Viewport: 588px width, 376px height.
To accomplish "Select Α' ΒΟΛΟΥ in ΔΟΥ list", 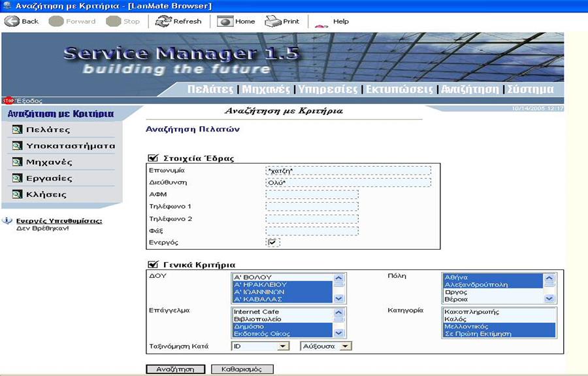I will (282, 277).
